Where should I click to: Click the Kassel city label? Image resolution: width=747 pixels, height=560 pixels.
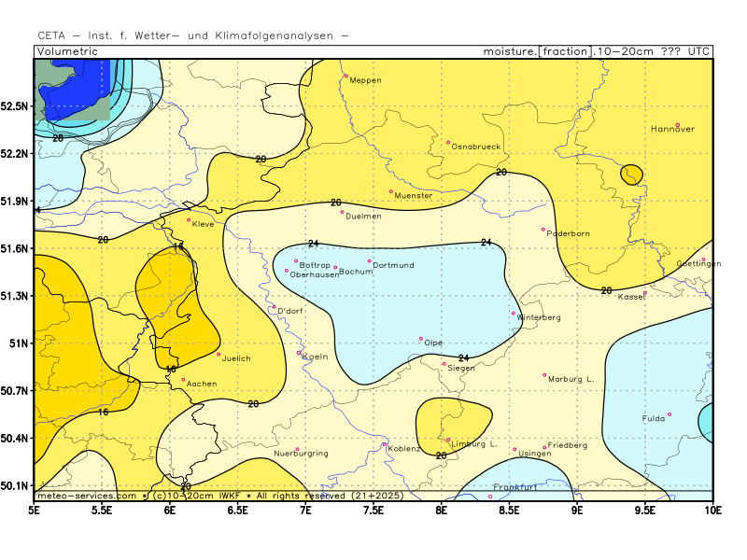coord(631,297)
